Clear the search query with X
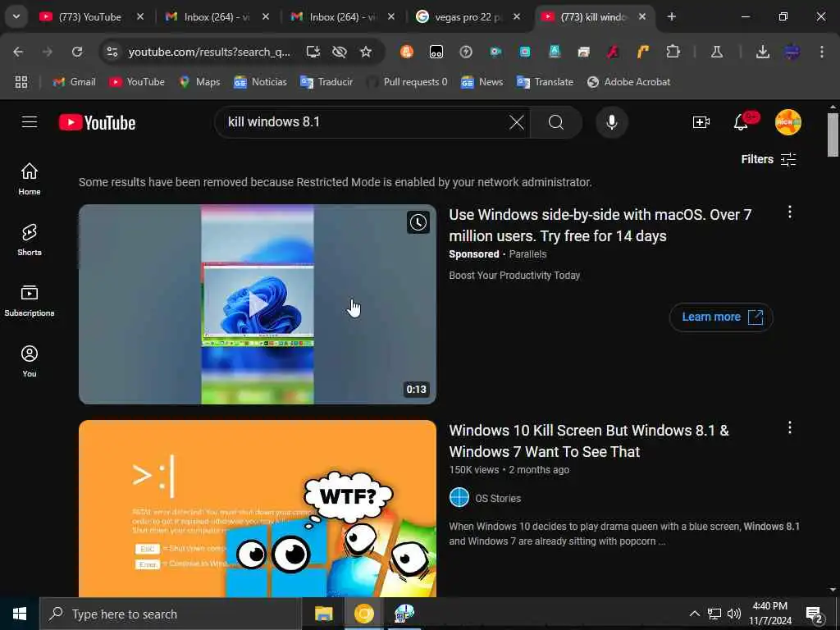This screenshot has width=840, height=630. point(517,122)
